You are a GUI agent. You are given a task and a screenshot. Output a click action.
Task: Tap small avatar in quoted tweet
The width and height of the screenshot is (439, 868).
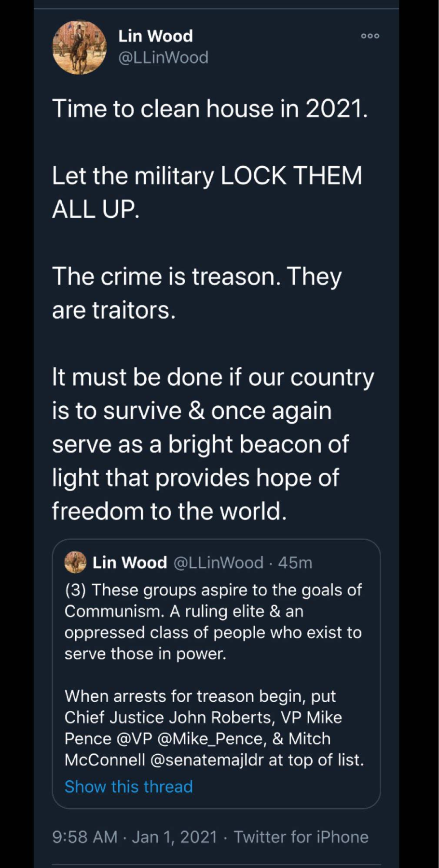[75, 562]
